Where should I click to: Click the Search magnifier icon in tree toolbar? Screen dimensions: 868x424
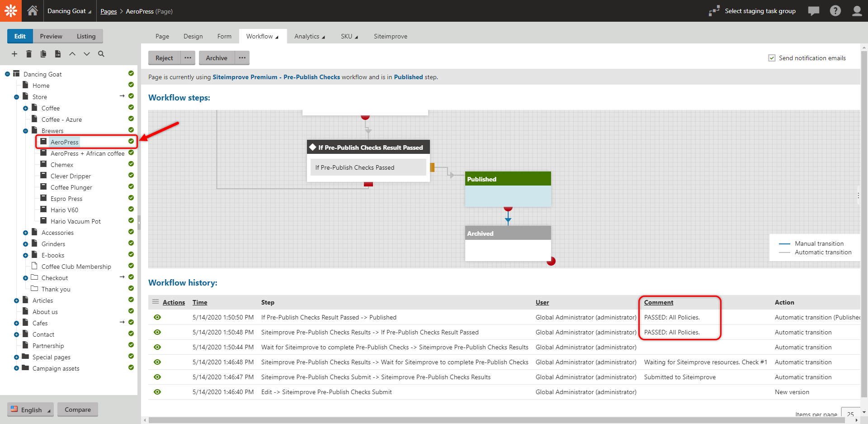(101, 54)
